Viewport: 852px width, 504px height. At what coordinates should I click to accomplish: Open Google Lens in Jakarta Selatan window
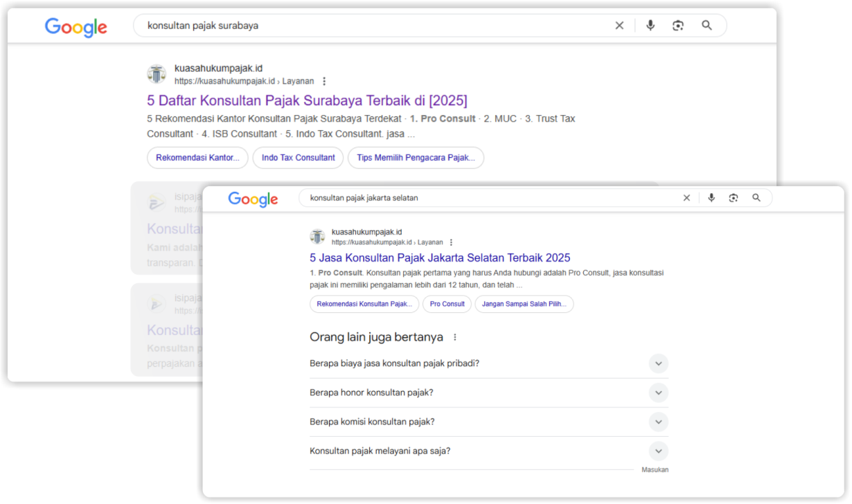(734, 198)
